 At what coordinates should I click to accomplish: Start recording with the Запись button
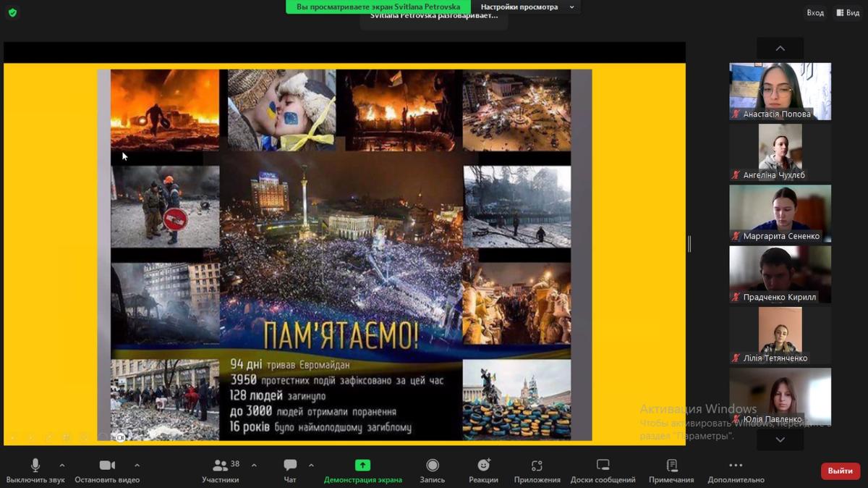click(x=433, y=466)
